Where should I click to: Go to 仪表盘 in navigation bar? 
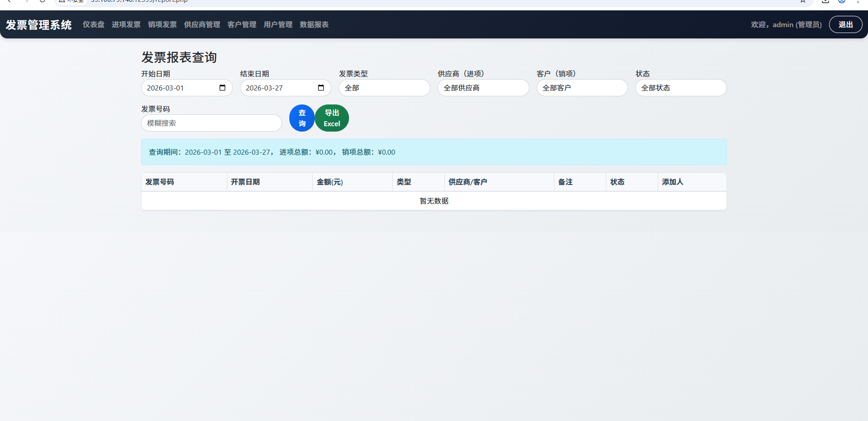click(x=94, y=25)
